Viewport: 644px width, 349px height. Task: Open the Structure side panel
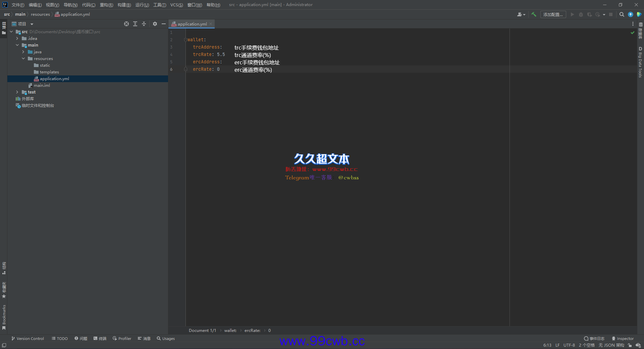point(4,268)
